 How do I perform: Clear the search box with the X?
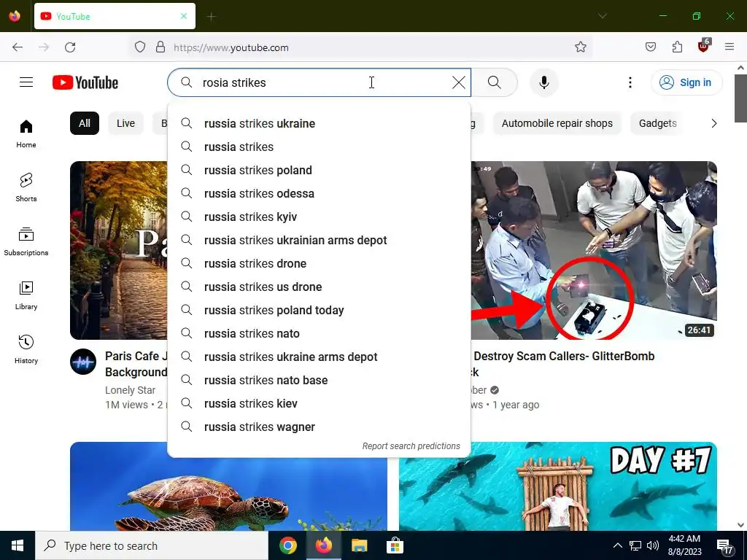458,82
